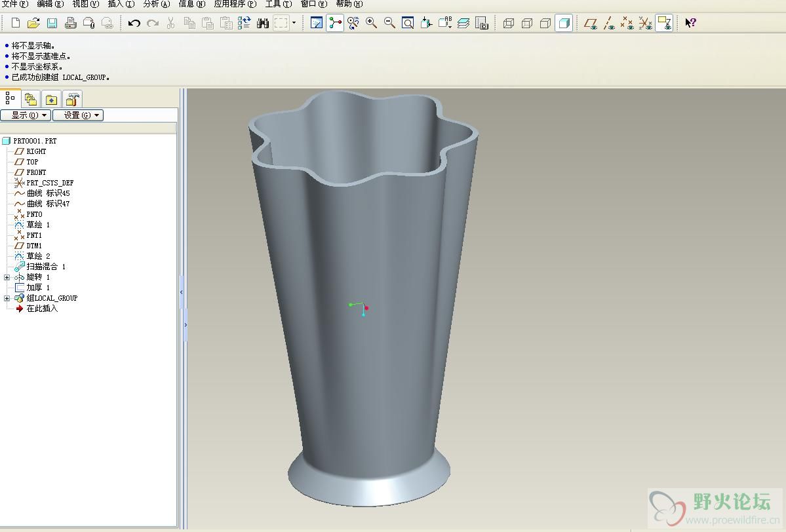The image size is (786, 532).
Task: Switch to the Folder Browser navigator tab
Action: point(31,99)
